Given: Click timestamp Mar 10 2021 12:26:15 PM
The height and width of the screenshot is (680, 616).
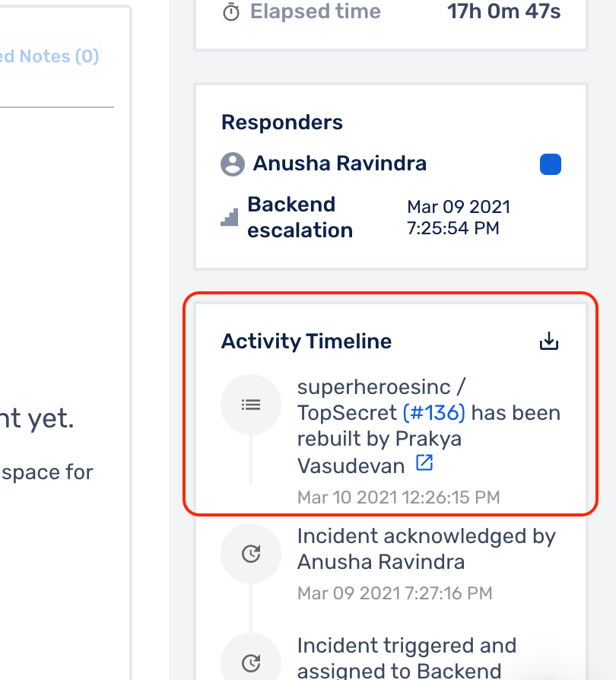Looking at the screenshot, I should point(398,497).
